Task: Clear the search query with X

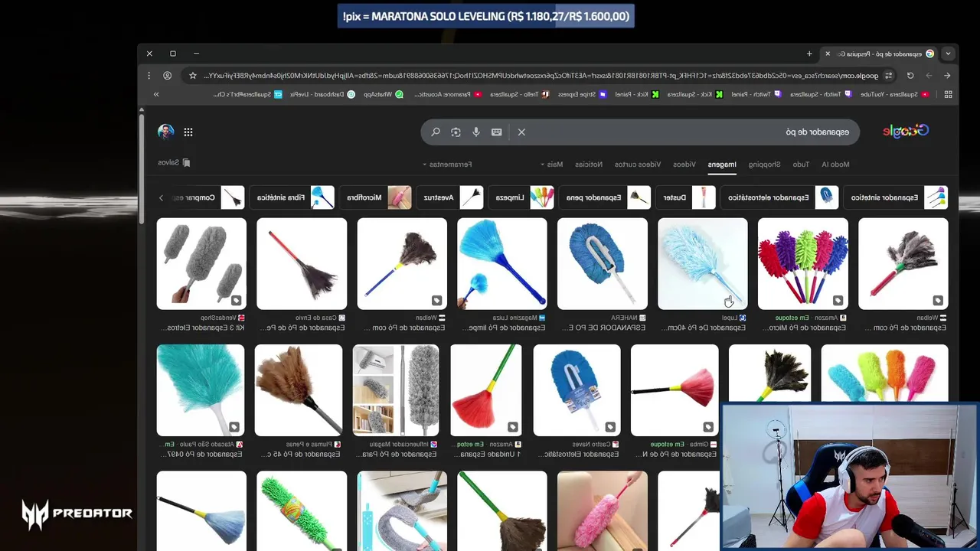Action: (x=521, y=132)
